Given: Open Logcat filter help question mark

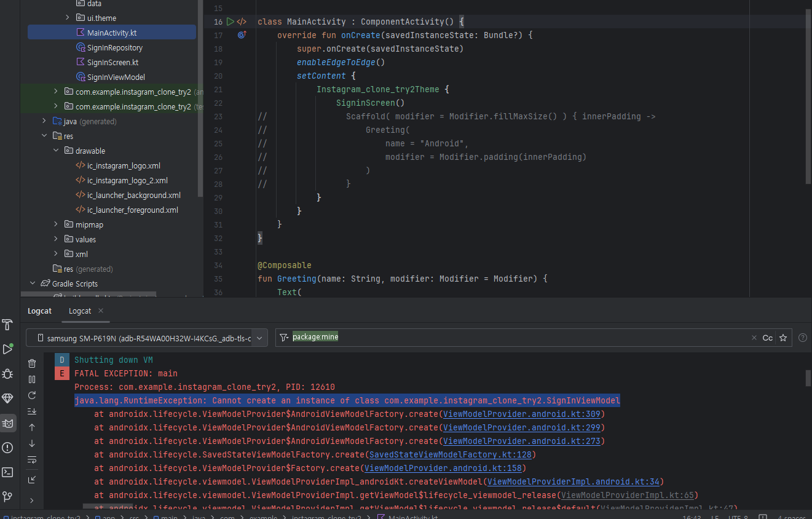Looking at the screenshot, I should 802,338.
